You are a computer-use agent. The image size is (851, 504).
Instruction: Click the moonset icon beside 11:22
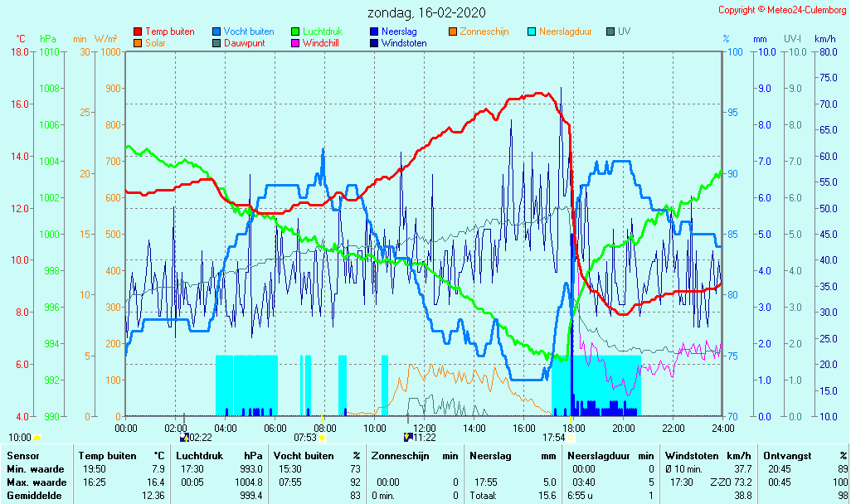[407, 437]
